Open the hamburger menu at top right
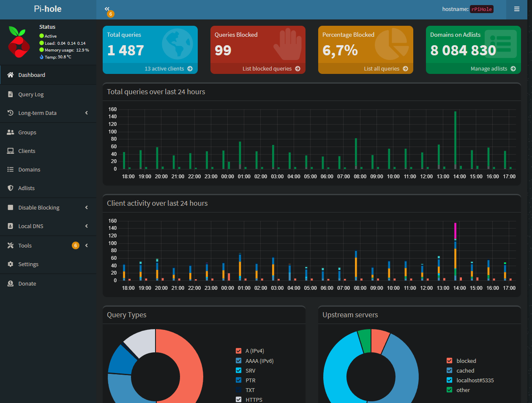This screenshot has height=403, width=532. coord(517,9)
